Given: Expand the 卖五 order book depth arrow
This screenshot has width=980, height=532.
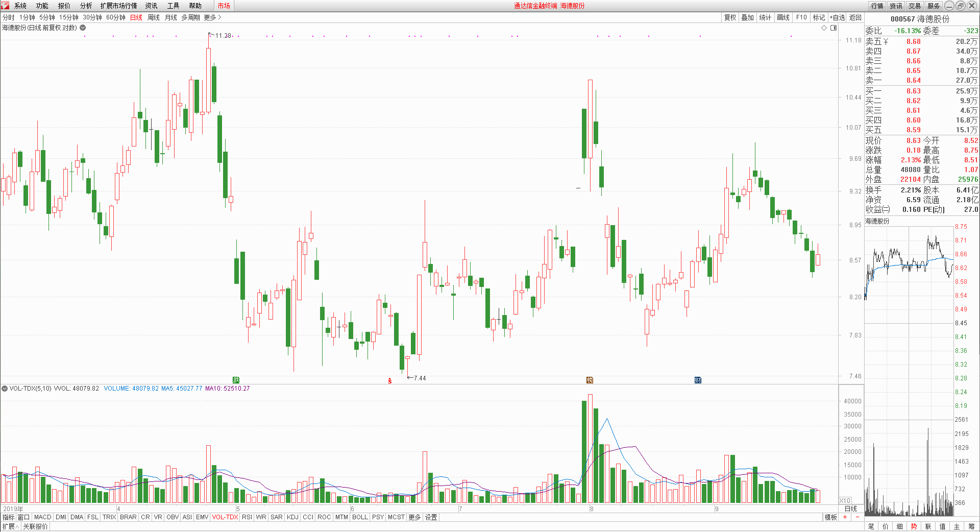Looking at the screenshot, I should 886,41.
